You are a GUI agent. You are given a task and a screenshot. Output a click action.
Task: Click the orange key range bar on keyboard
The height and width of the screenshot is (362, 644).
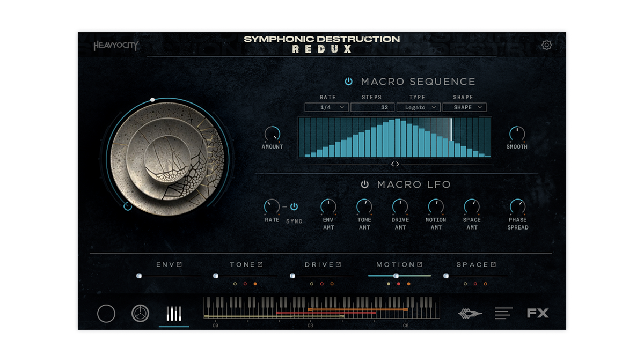click(358, 309)
